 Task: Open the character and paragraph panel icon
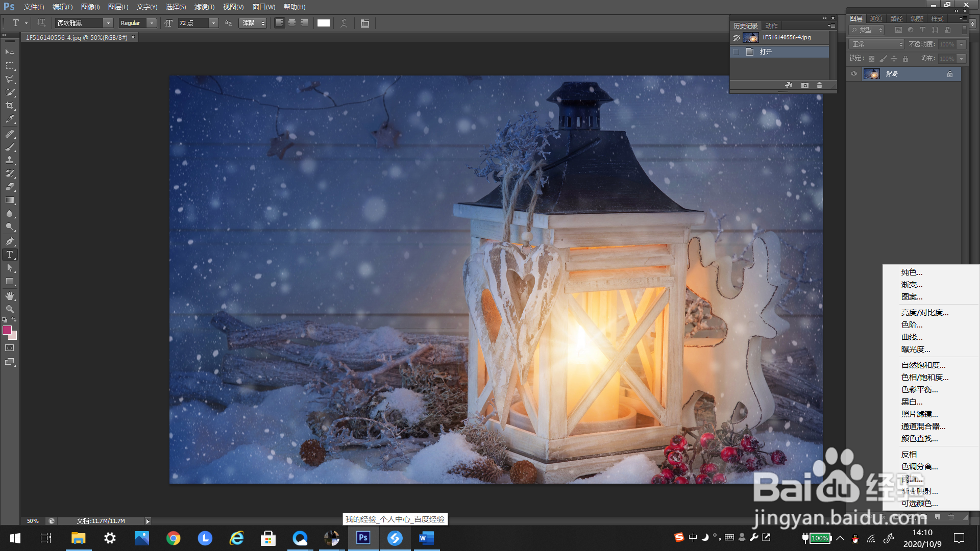[x=365, y=23]
